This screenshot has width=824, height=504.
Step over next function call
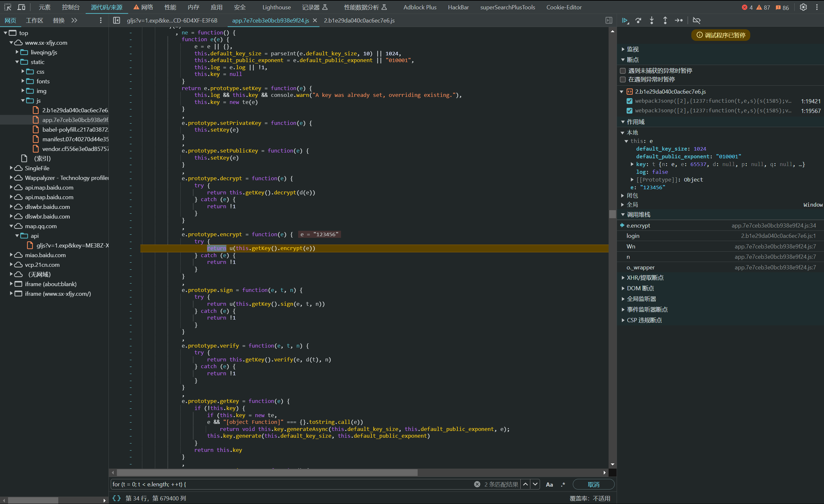[x=639, y=20]
